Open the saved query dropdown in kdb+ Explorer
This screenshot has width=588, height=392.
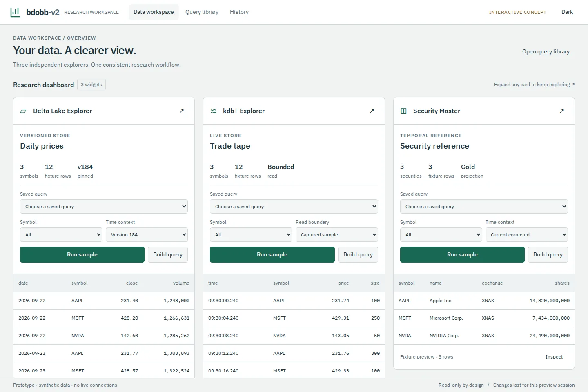tap(294, 207)
